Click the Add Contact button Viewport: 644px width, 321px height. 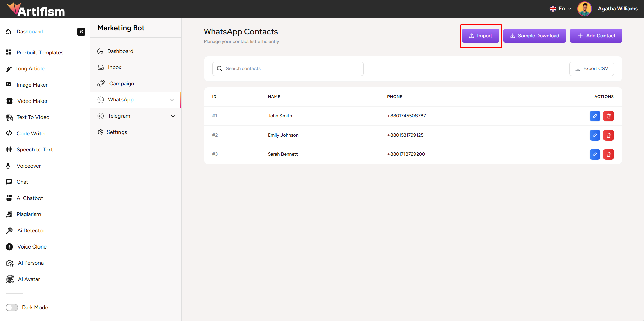coord(596,35)
